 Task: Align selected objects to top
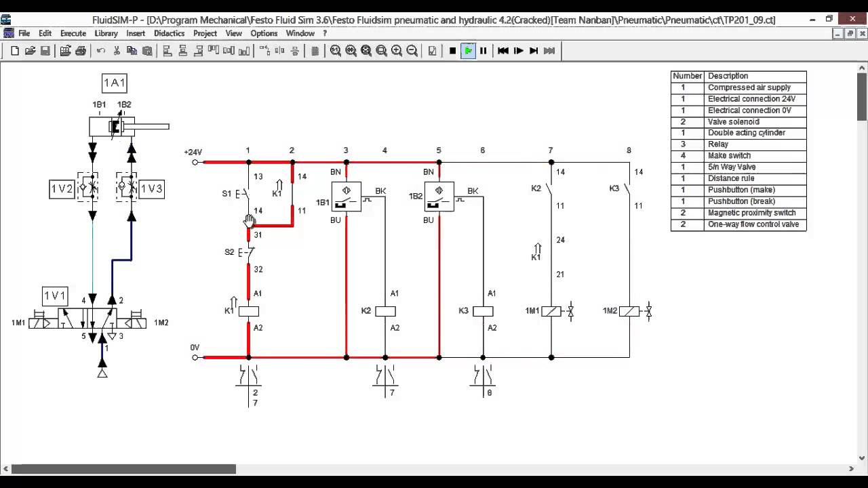pyautogui.click(x=213, y=50)
